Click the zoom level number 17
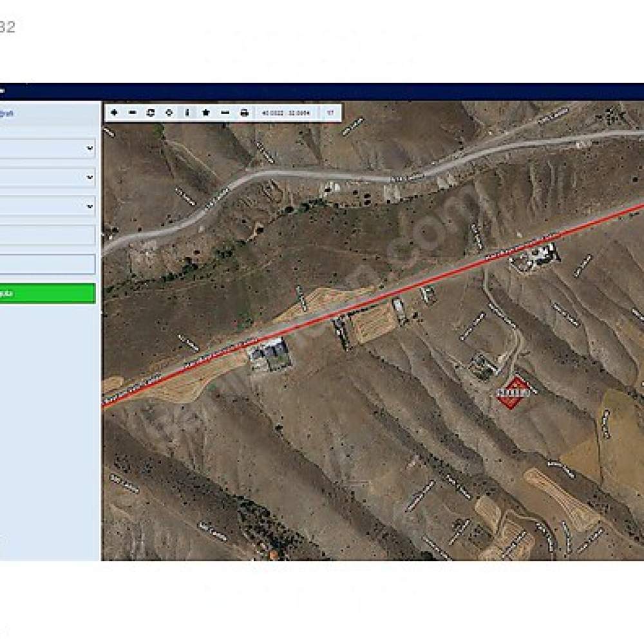644x644 pixels. pos(330,113)
